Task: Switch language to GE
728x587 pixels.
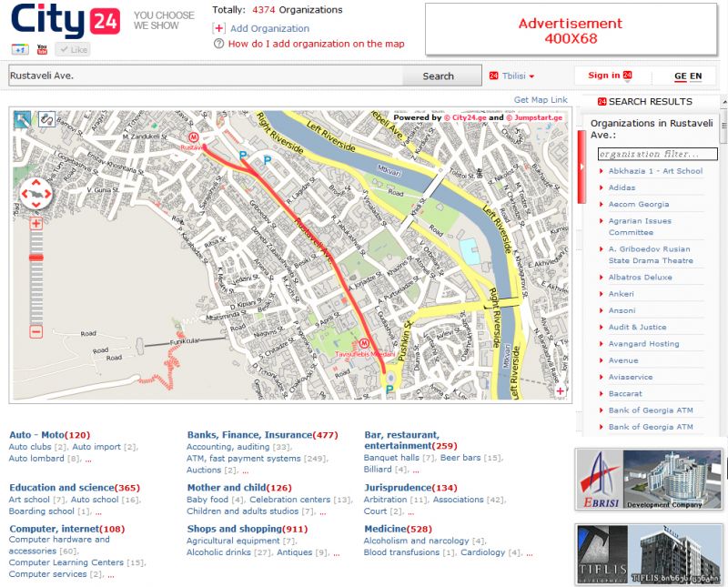Action: click(680, 76)
